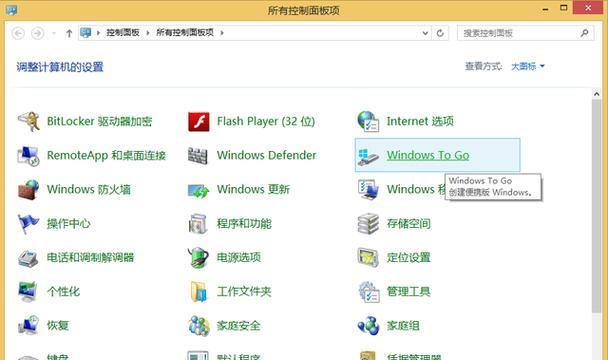Open the 程序和功能 link
608x360 pixels.
point(244,223)
